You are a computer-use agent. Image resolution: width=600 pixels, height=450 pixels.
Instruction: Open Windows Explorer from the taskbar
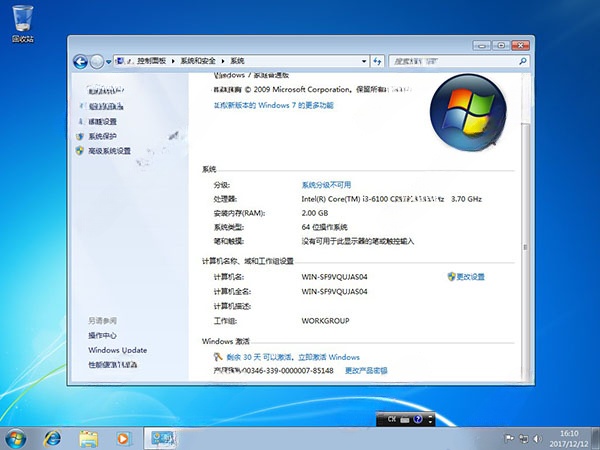tap(88, 437)
